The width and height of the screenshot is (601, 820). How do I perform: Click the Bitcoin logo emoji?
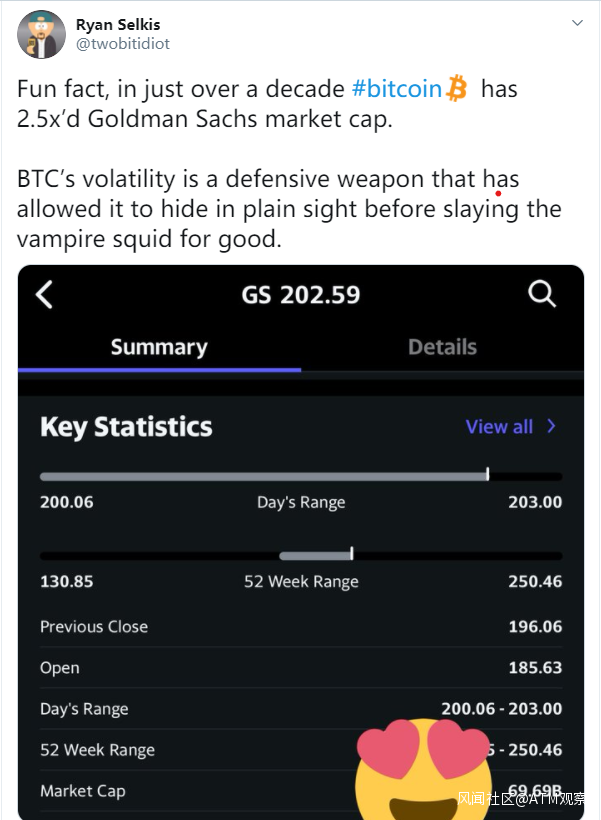click(x=457, y=89)
